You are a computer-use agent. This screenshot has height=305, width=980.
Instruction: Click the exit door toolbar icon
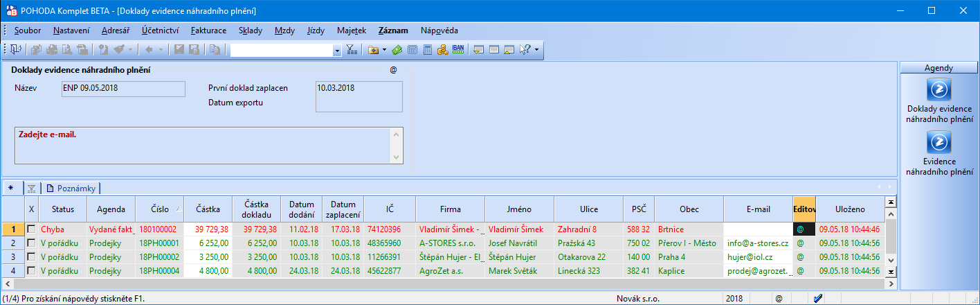click(x=15, y=49)
